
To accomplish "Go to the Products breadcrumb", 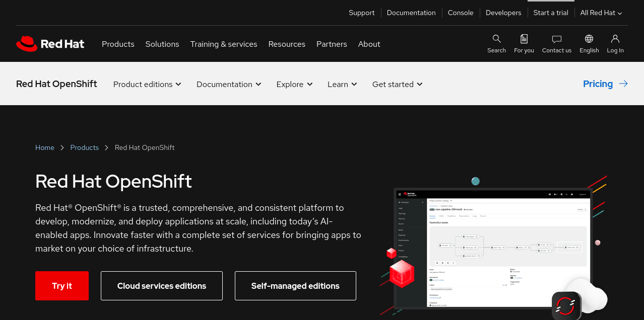I will point(85,147).
